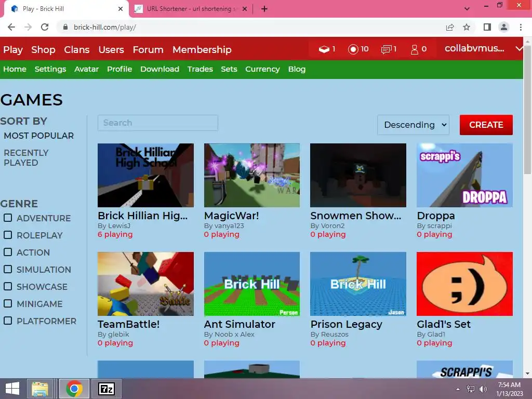Open the Currency page
This screenshot has width=532, height=399.
(262, 69)
